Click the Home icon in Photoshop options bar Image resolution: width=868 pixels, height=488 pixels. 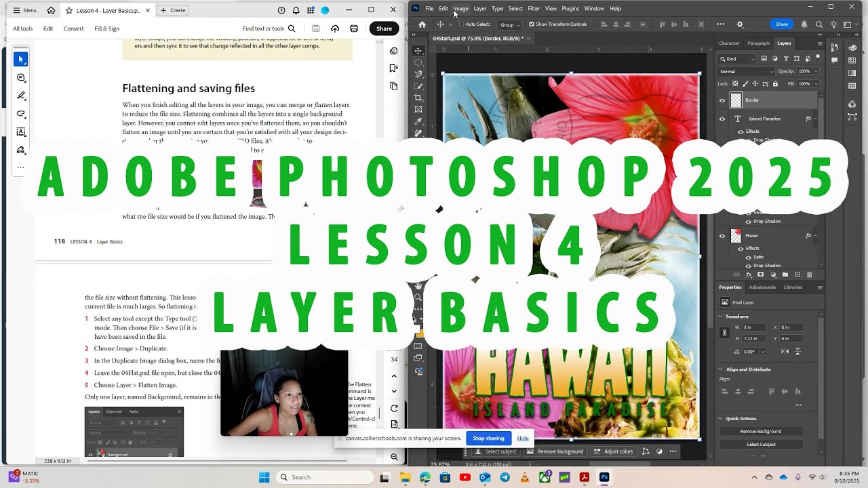pos(422,24)
